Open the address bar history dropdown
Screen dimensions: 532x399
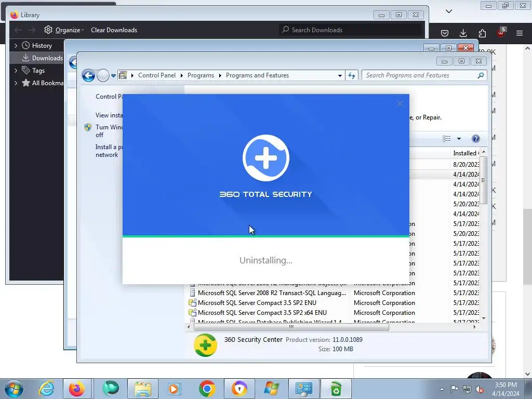[x=340, y=76]
